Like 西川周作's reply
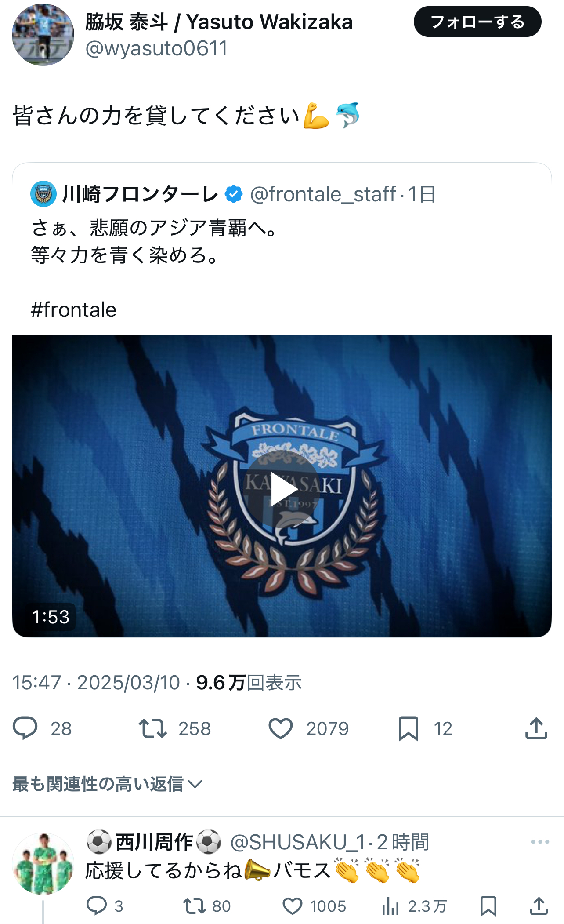The width and height of the screenshot is (564, 924). click(x=292, y=906)
